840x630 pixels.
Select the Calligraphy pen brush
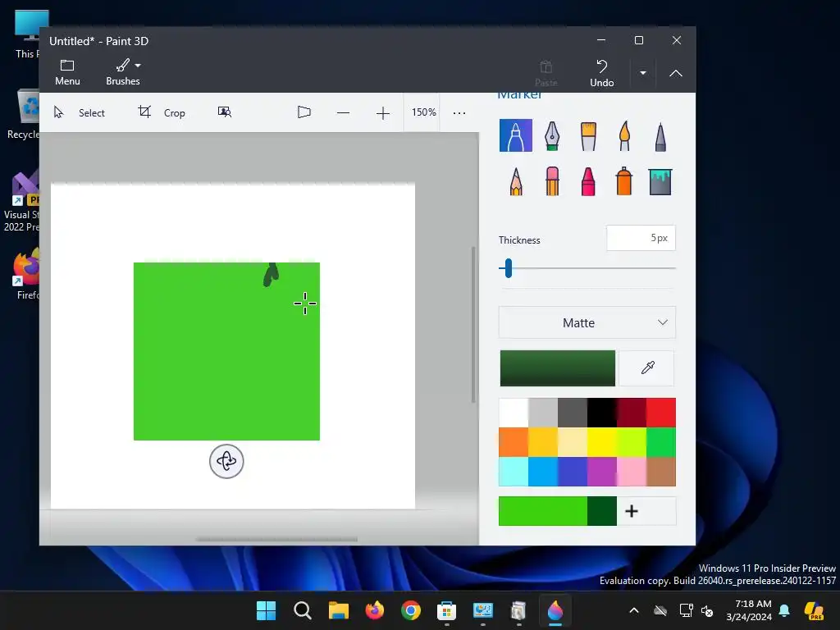coord(552,135)
